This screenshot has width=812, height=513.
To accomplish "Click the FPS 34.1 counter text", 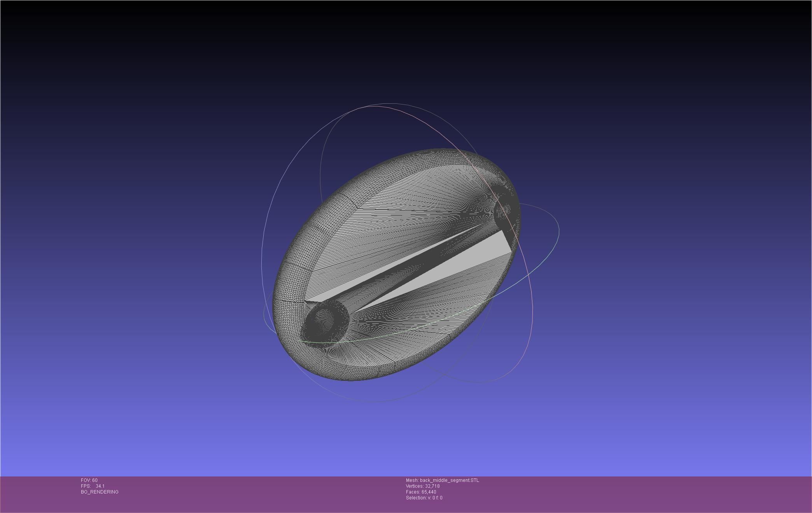I will [93, 486].
